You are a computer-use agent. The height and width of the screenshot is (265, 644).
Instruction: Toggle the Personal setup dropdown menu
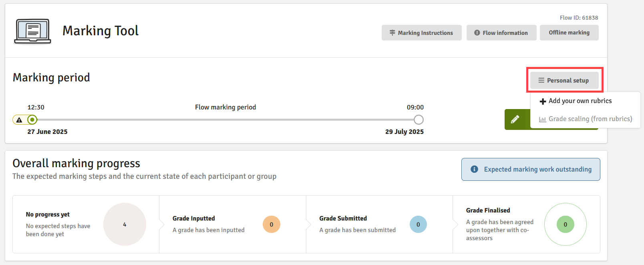pos(564,80)
